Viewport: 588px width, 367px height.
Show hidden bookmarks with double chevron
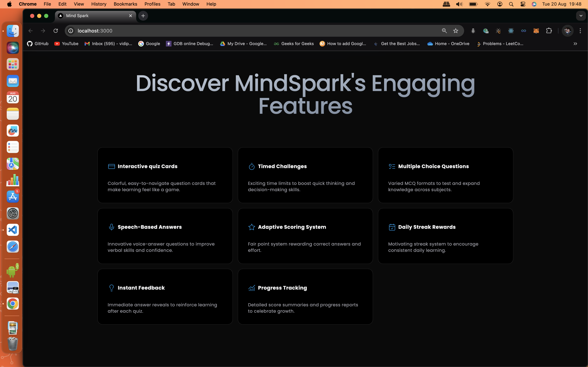click(x=575, y=44)
